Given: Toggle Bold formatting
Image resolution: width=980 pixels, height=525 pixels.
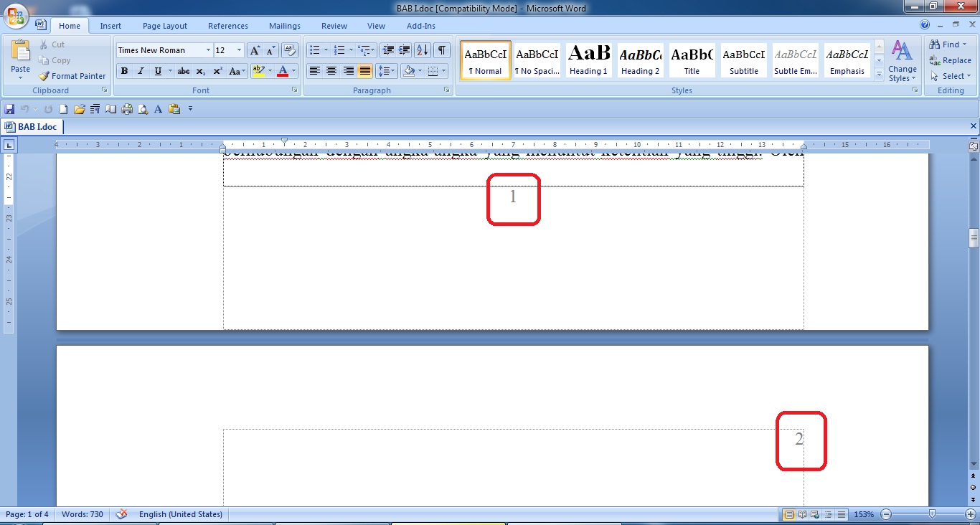Looking at the screenshot, I should point(124,71).
